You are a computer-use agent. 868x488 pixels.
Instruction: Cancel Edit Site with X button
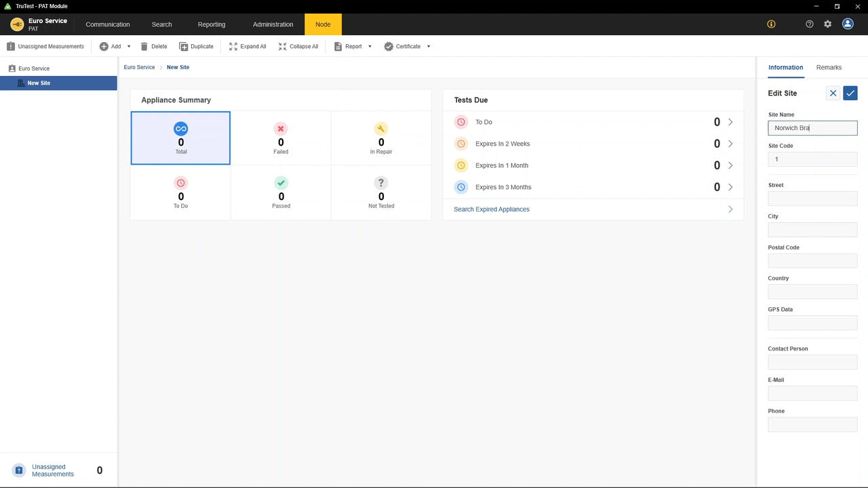coord(833,94)
